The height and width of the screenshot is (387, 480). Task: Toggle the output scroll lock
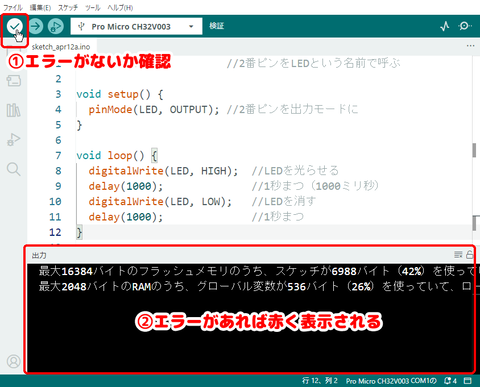coord(469,255)
